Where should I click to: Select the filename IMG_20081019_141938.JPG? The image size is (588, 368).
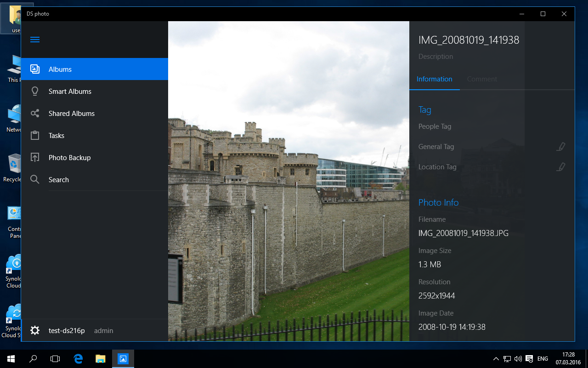(x=464, y=233)
